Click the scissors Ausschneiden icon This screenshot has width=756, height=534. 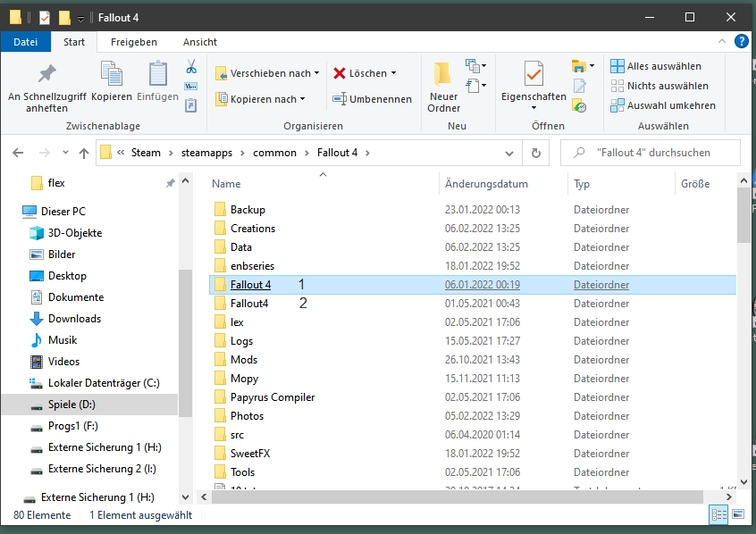pyautogui.click(x=191, y=67)
